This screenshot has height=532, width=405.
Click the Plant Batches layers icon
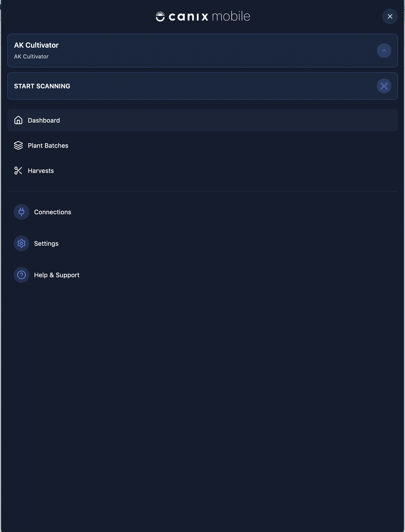18,145
